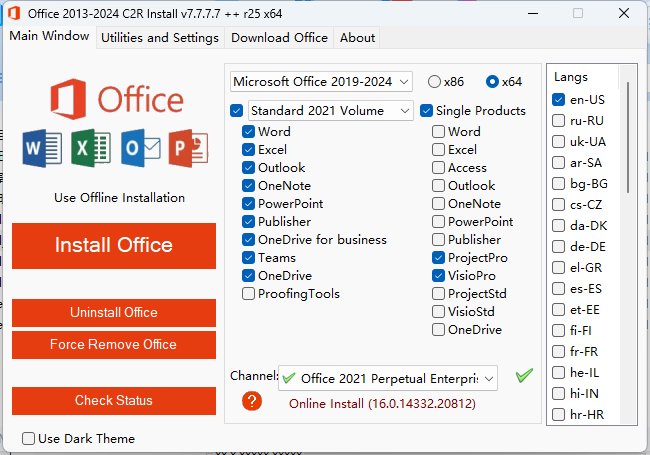Enable the Use Dark Theme checkbox

(x=29, y=438)
